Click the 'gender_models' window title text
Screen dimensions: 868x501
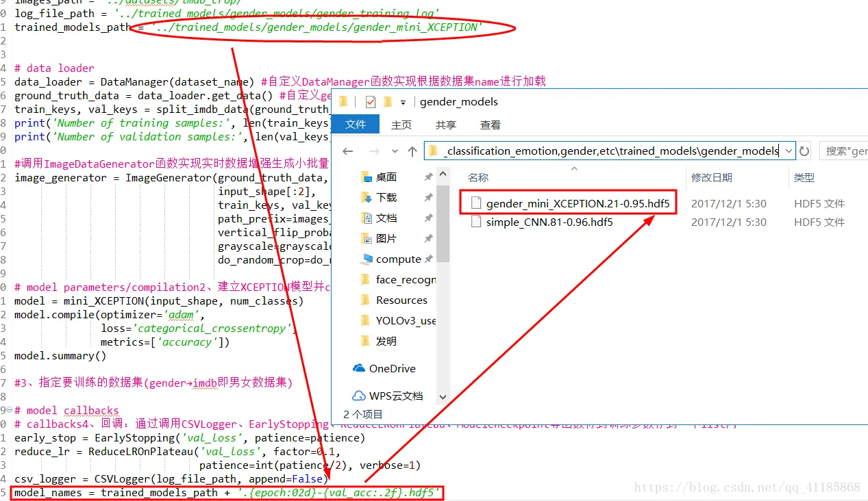click(x=459, y=102)
